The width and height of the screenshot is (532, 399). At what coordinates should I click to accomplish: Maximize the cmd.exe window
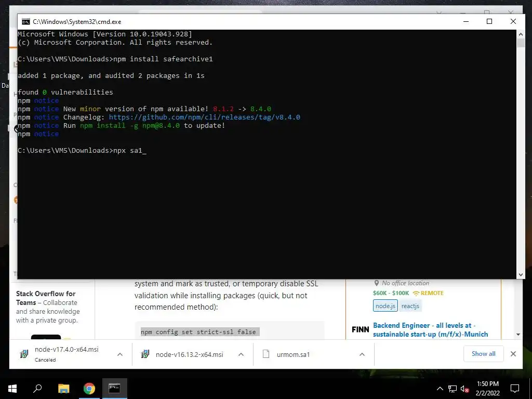(489, 22)
